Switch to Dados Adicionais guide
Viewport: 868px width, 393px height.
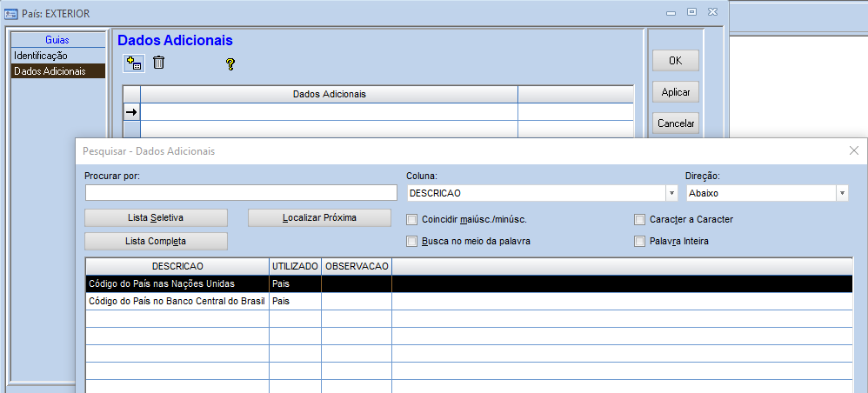50,71
